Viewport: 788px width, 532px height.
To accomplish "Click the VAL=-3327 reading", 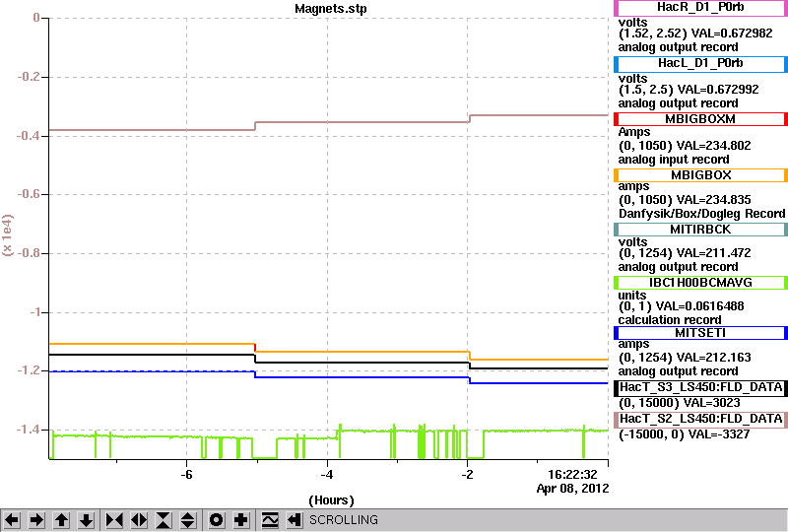I will [x=720, y=434].
